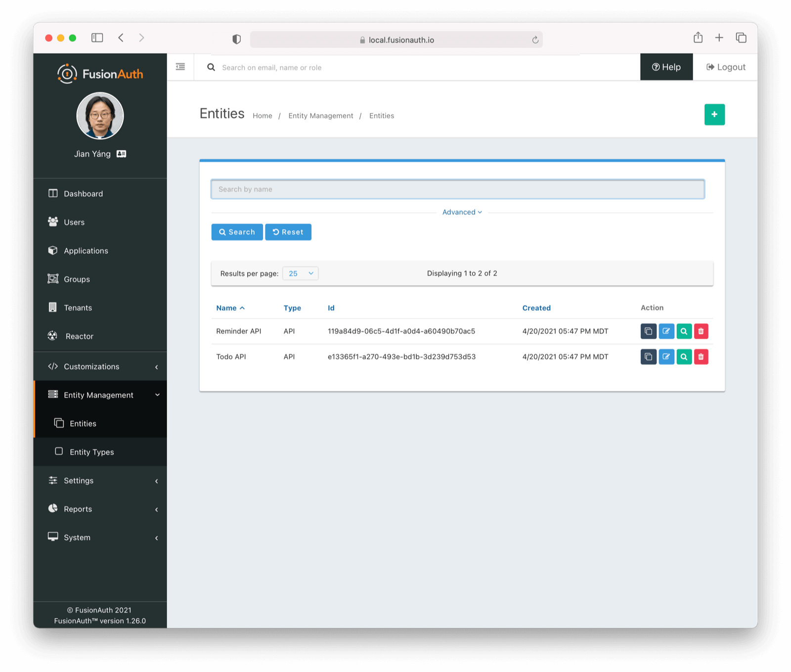Click Id 119a84d9-06c5-4d1f-a0d4-a60490b70ac5

point(401,331)
